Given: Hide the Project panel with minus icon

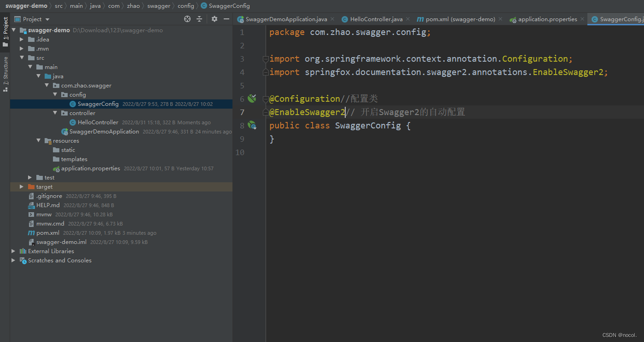Looking at the screenshot, I should (226, 19).
